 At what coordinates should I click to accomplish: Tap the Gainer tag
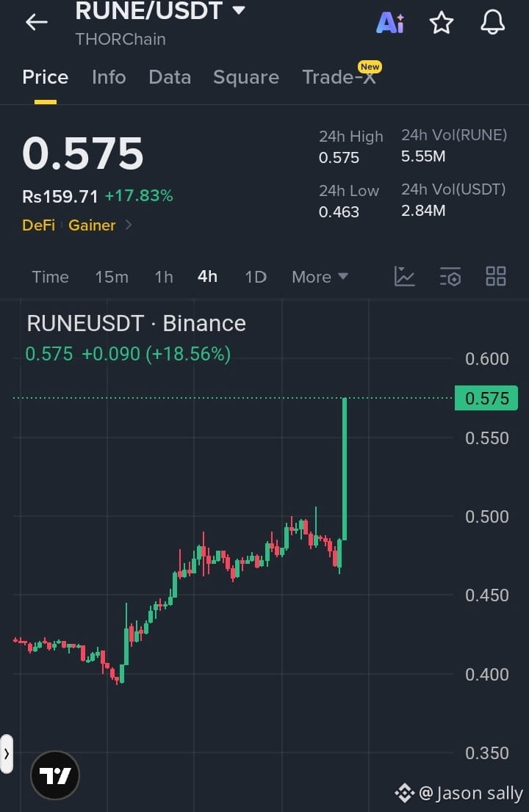(92, 225)
